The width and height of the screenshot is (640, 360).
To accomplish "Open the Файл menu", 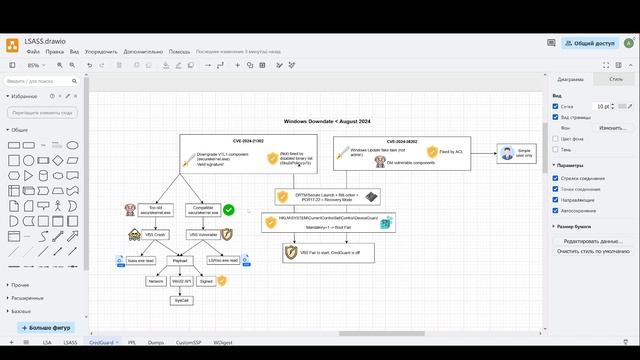I will [x=33, y=52].
